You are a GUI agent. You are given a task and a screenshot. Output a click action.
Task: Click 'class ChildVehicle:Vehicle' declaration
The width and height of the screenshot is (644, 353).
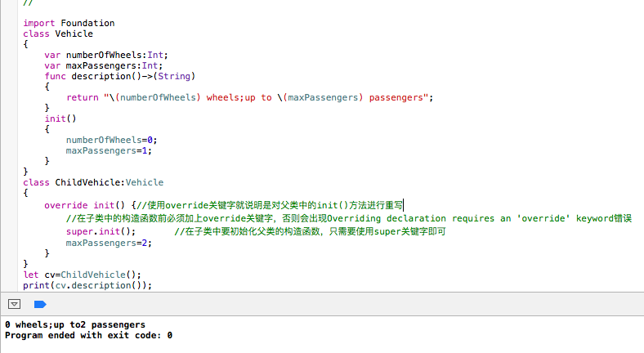click(93, 182)
